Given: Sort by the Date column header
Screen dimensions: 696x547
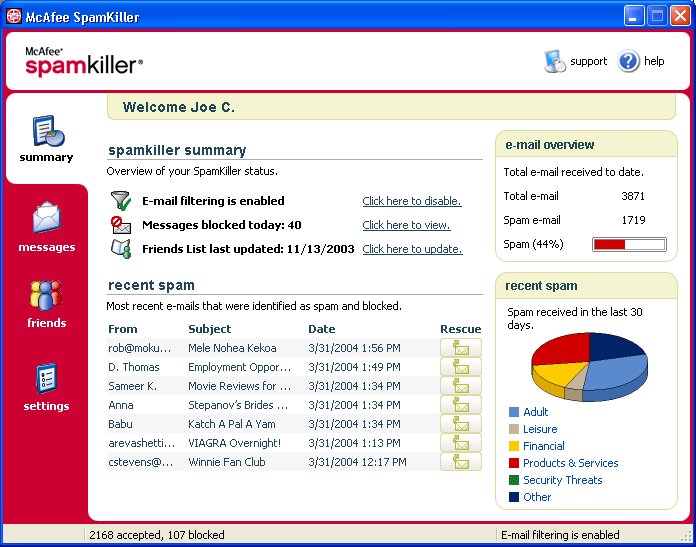Looking at the screenshot, I should (x=321, y=329).
